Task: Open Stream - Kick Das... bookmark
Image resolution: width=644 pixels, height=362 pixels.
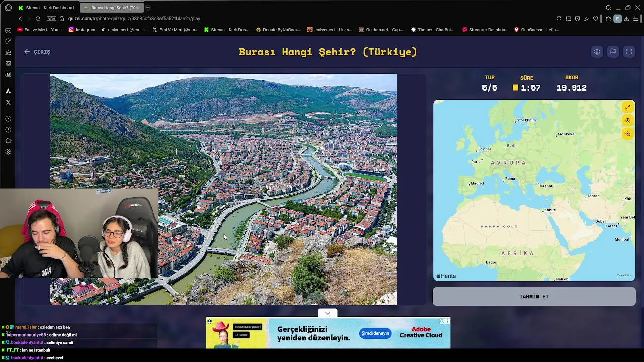Action: (x=226, y=30)
